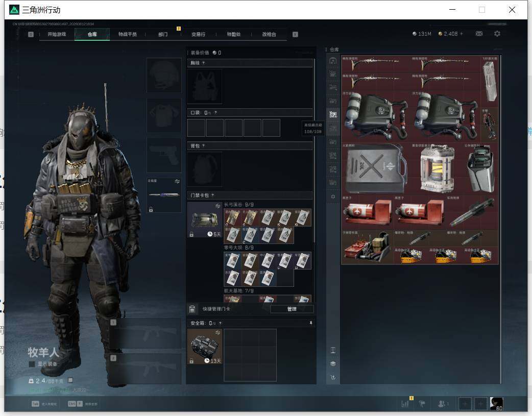
Task: Select the highlighted warehouse sidebar category icon
Action: (x=333, y=114)
